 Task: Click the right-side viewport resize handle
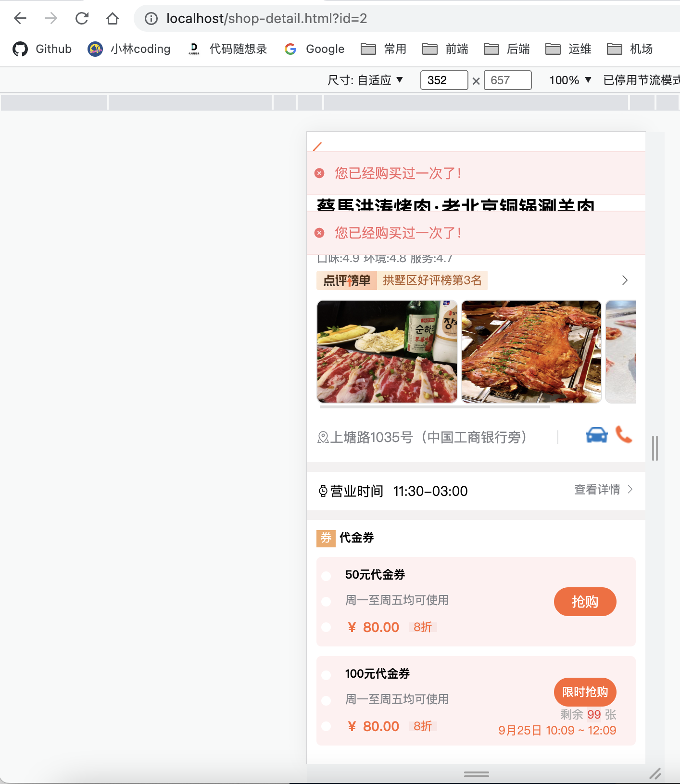click(x=655, y=448)
